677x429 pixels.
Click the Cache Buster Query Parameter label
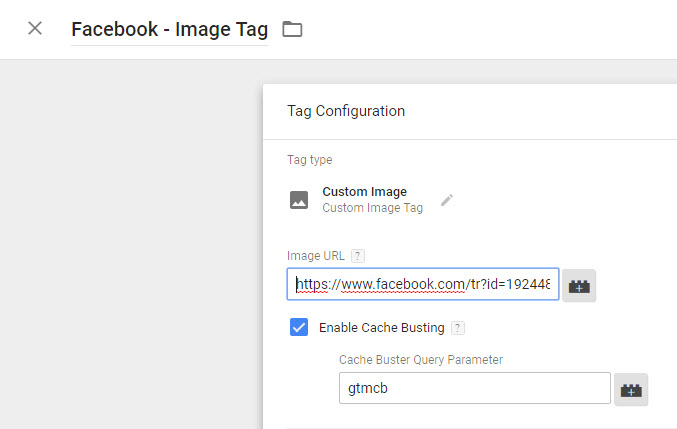(x=421, y=360)
